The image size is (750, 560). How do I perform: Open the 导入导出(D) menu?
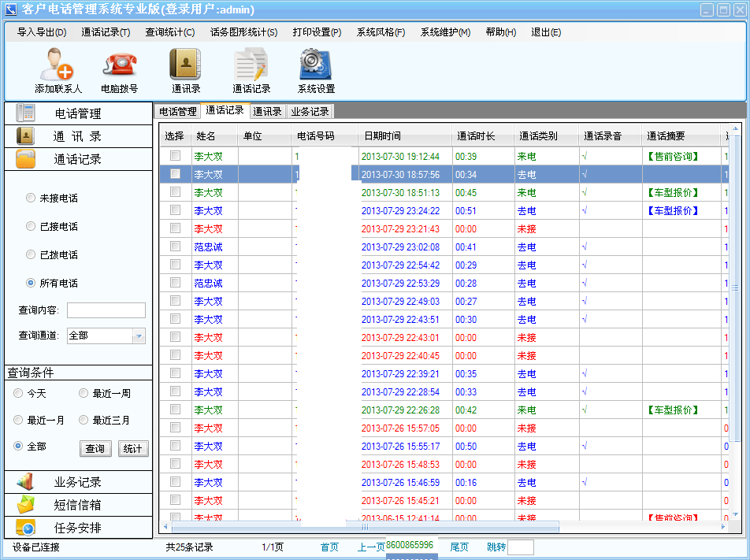[x=42, y=32]
